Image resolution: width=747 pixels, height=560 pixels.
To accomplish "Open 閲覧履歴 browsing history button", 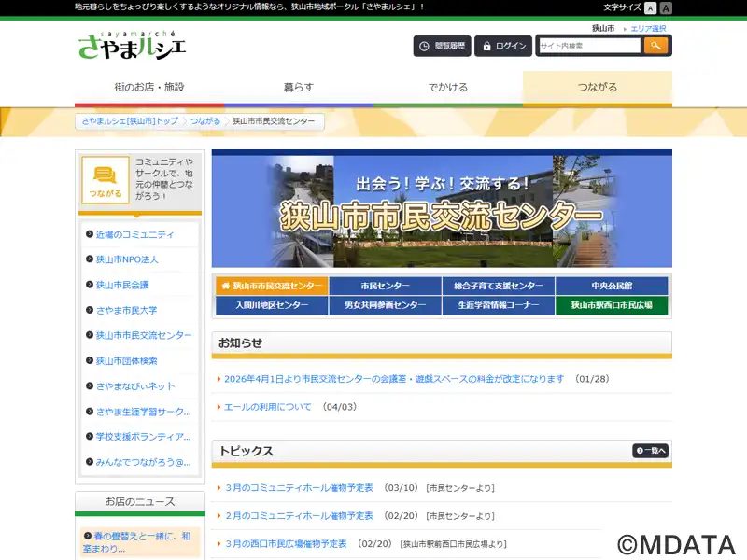I will (442, 46).
